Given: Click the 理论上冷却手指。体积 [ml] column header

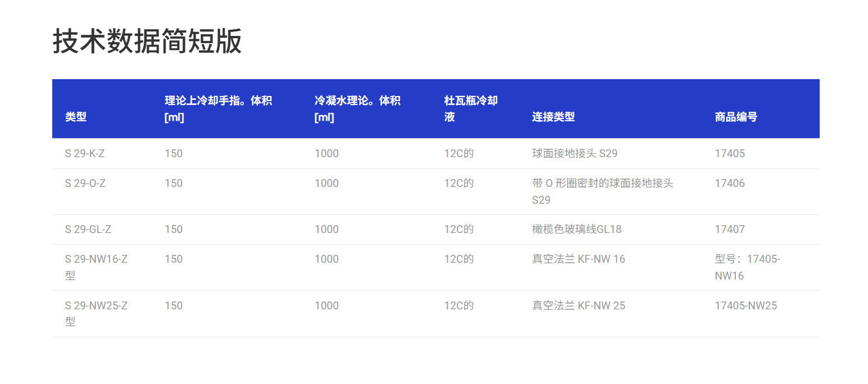Looking at the screenshot, I should click(218, 109).
